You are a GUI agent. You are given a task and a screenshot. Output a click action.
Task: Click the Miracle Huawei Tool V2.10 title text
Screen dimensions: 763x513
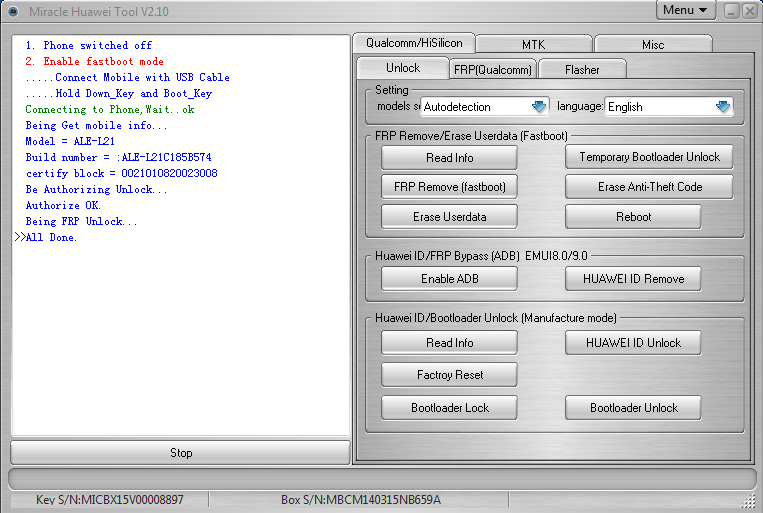[99, 12]
